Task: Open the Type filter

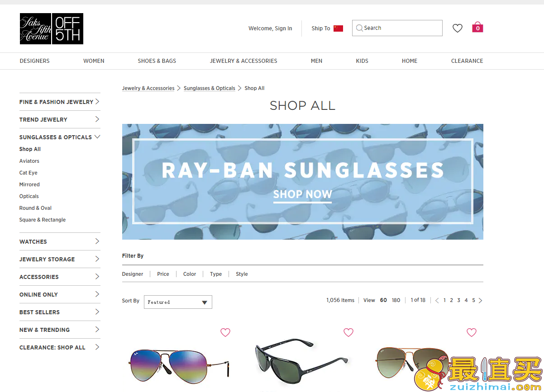Action: coord(216,274)
